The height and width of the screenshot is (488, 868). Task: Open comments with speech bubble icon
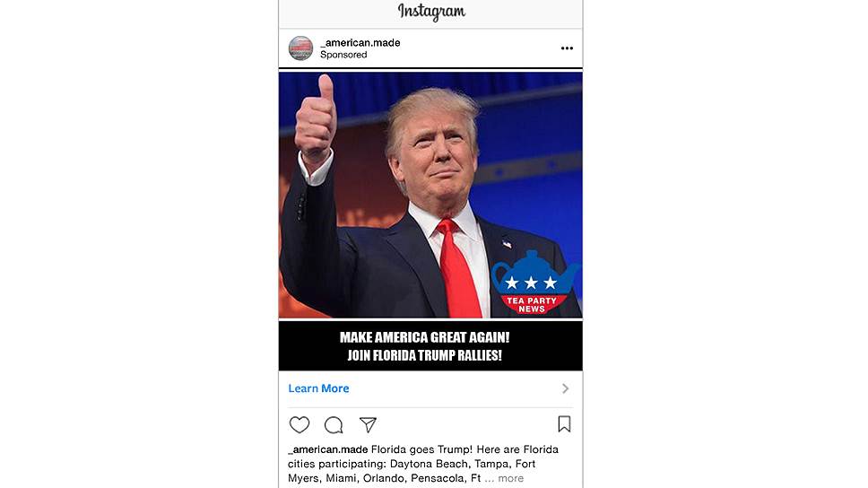point(334,425)
